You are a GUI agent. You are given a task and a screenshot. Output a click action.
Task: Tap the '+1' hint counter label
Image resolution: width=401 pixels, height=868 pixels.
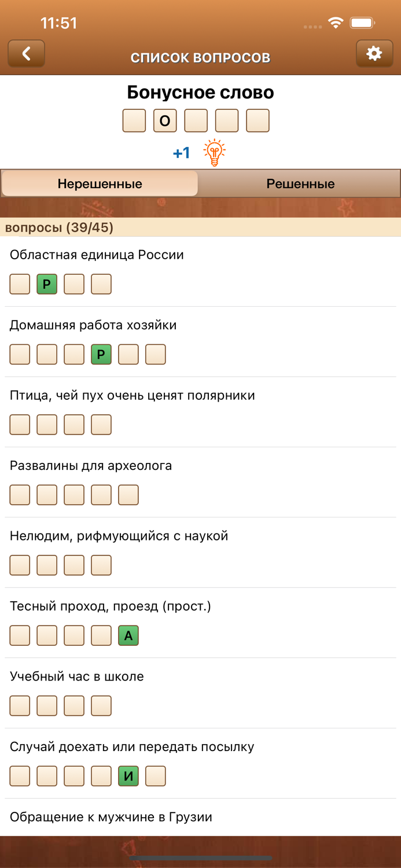tap(181, 152)
